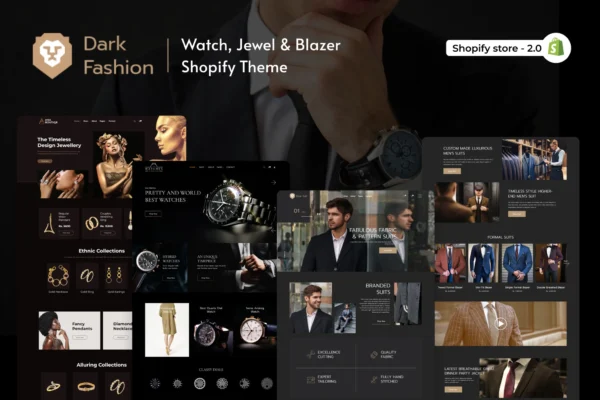Viewport: 600px width, 400px height.
Task: Click the 'Classy Dials' heading
Action: click(x=211, y=370)
